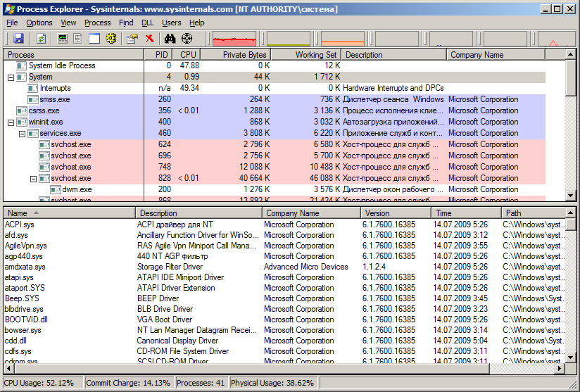
Task: Sort lower pane by Path header
Action: click(534, 213)
